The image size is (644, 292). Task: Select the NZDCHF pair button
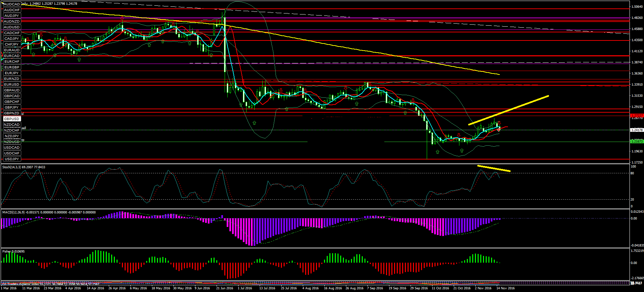coord(12,130)
